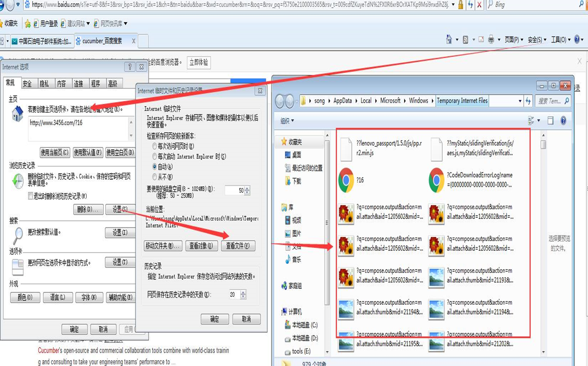Click the 查看文件 button
The height and width of the screenshot is (366, 588).
coord(238,246)
